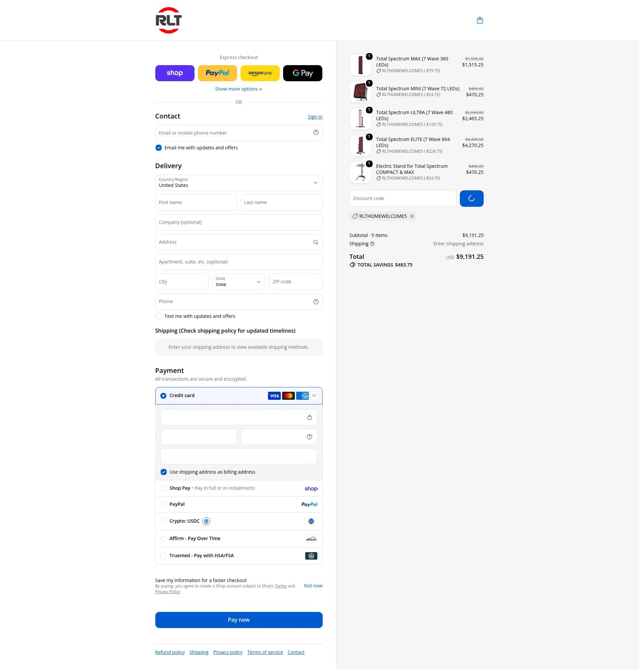Click the shipping info question icon
This screenshot has width=644, height=669.
click(x=372, y=244)
